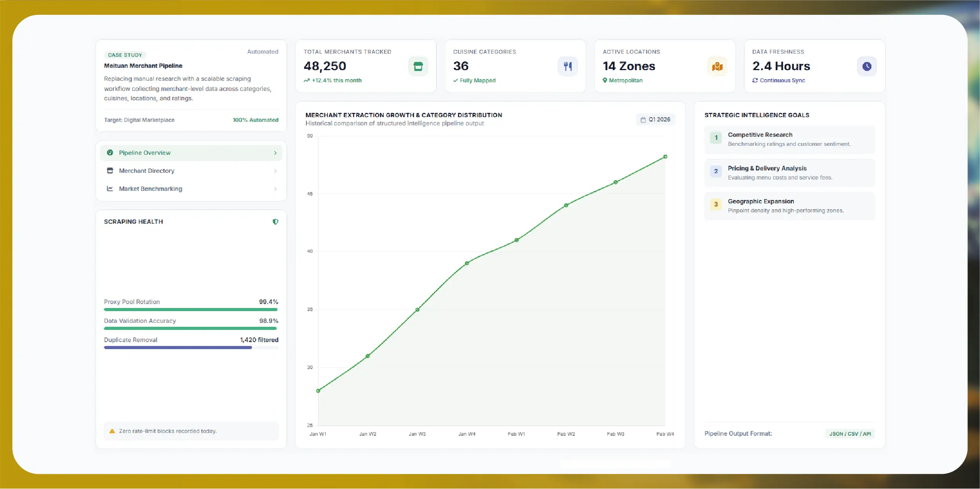This screenshot has width=980, height=489.
Task: Click the Duplicate Removal progress bar
Action: pos(191,348)
